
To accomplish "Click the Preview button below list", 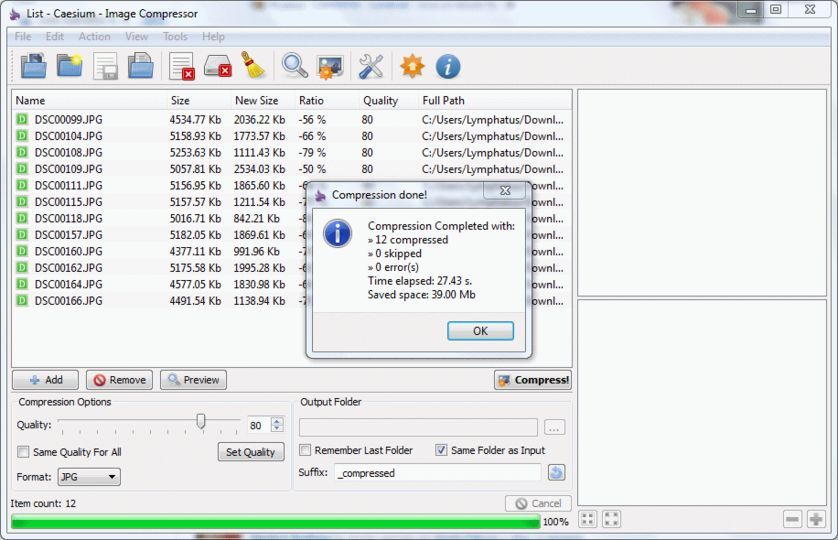I will [x=193, y=380].
